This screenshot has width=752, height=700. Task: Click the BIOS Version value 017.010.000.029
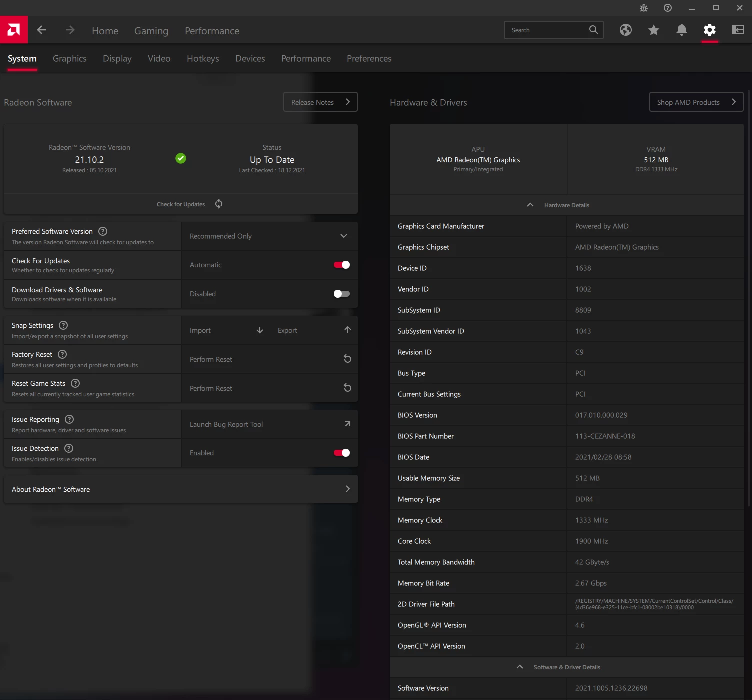click(601, 415)
